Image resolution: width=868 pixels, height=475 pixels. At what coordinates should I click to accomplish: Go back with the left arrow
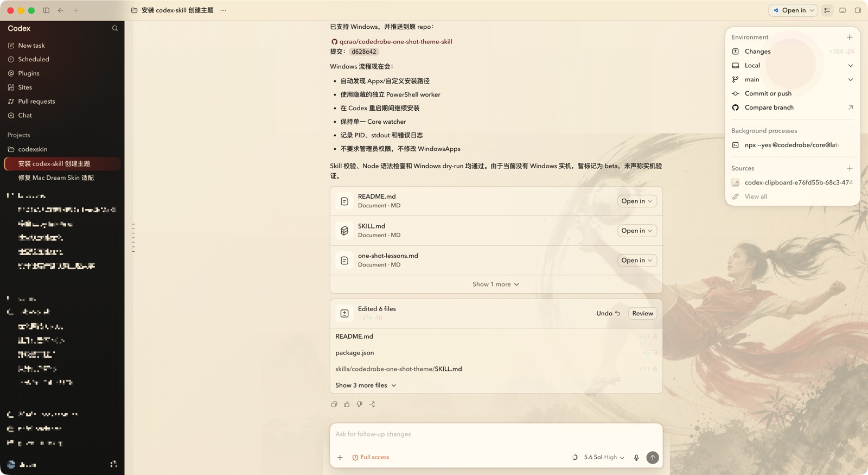click(x=61, y=10)
